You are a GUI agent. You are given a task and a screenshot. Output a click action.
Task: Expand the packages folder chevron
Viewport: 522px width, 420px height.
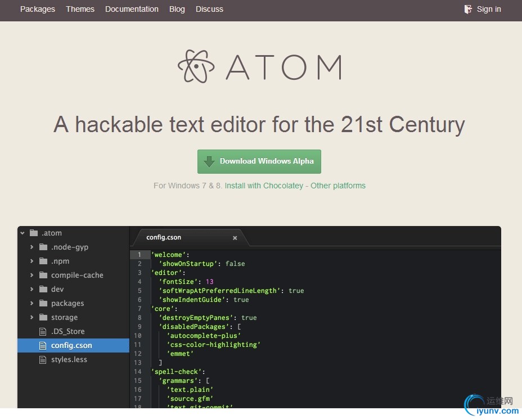[31, 303]
